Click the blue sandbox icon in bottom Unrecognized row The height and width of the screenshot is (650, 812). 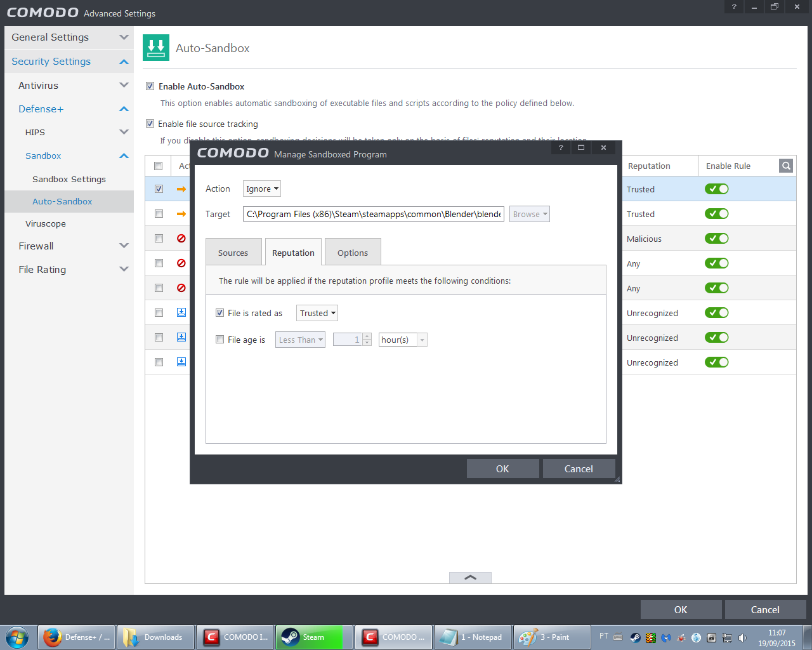point(181,362)
